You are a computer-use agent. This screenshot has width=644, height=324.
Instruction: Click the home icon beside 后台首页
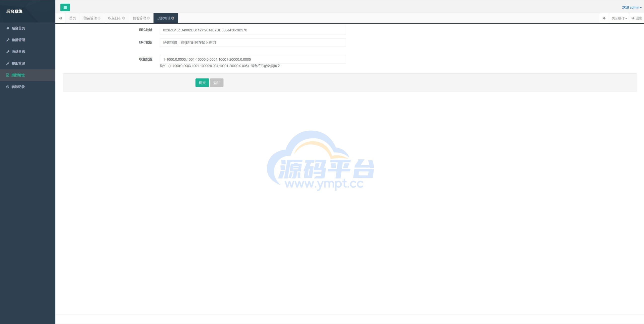coord(8,28)
